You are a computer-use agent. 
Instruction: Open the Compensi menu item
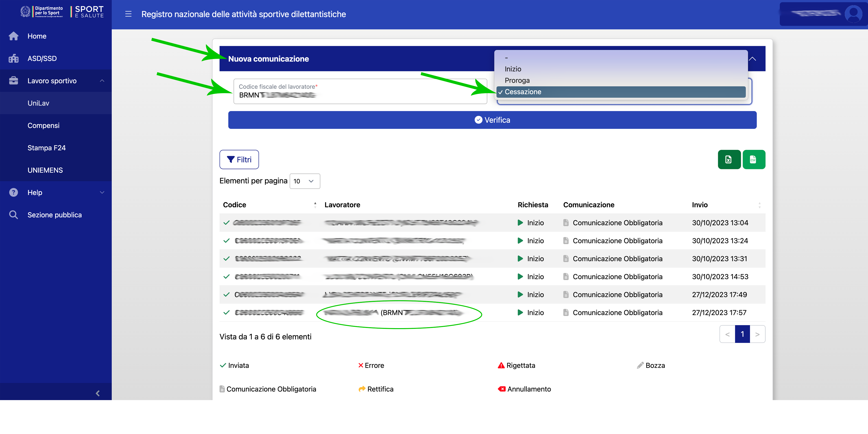pos(43,125)
